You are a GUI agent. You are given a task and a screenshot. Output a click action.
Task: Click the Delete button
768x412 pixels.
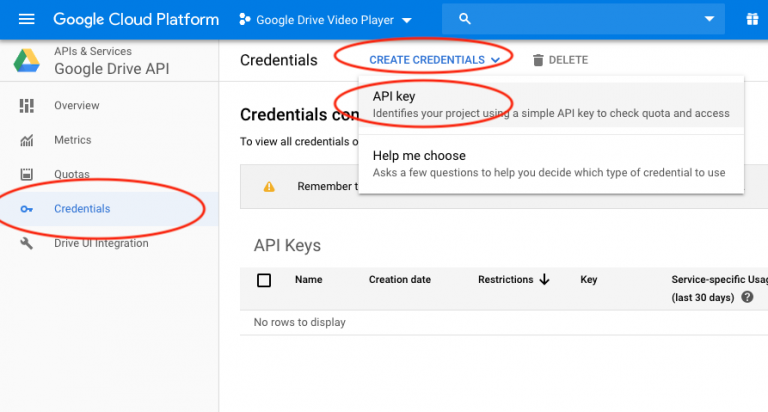tap(560, 60)
